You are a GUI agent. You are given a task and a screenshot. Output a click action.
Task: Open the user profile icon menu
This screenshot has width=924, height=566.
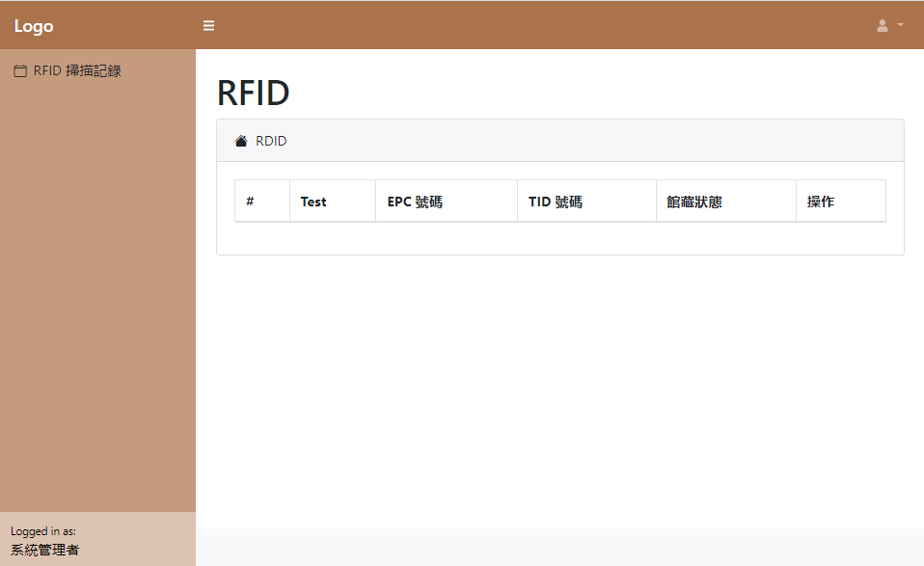click(x=883, y=25)
